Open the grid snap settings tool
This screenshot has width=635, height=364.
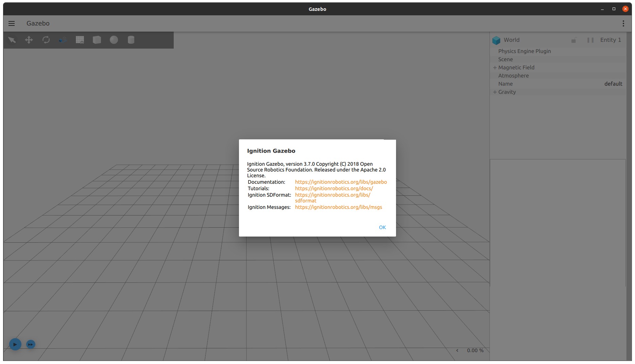(80, 40)
